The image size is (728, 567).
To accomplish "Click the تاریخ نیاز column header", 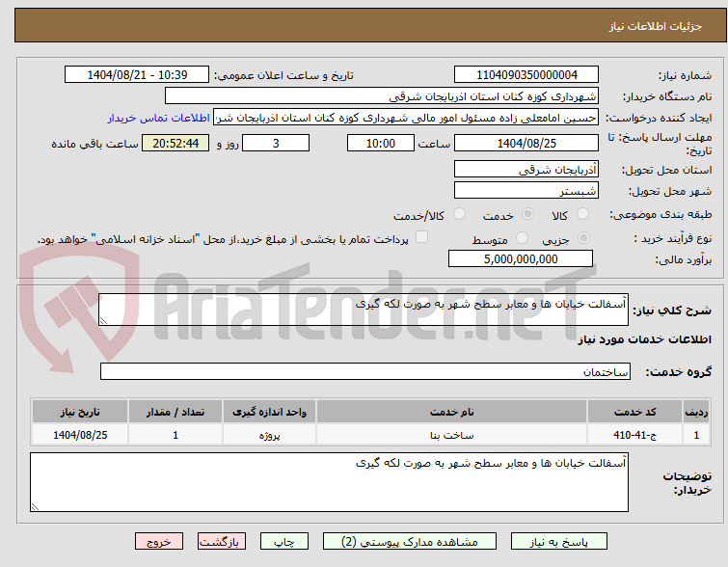I will pyautogui.click(x=80, y=412).
